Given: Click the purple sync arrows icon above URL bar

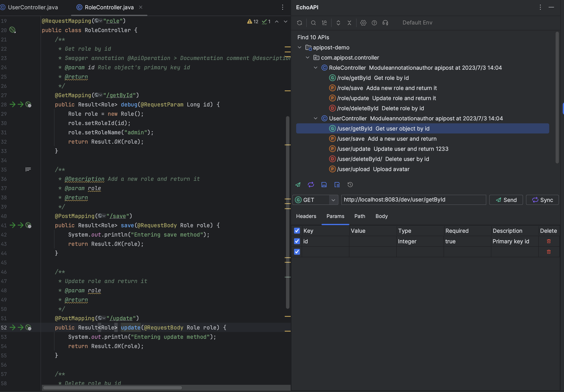Looking at the screenshot, I should click(x=311, y=185).
